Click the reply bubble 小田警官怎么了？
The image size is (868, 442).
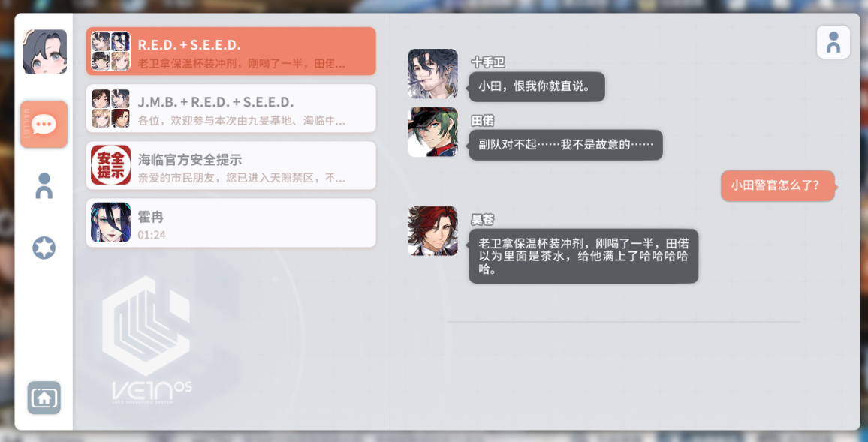778,186
